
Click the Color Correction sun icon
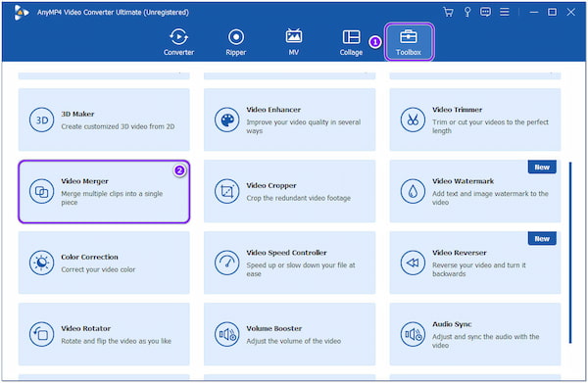pos(41,263)
